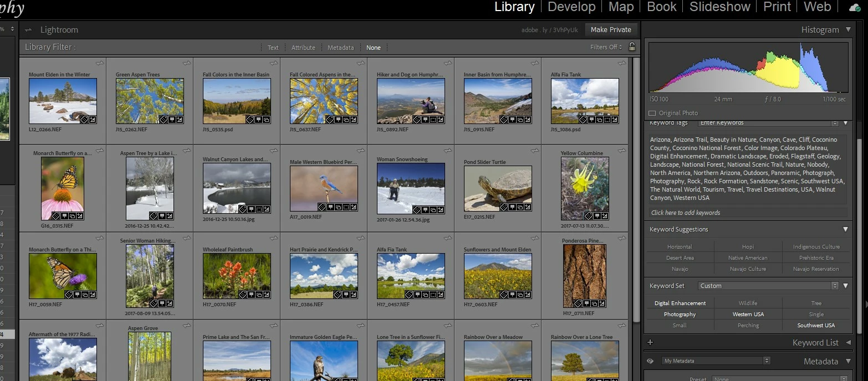Screen dimensions: 868x381
Task: Select the Monarch Butterfly G16_0315.NEF thumbnail
Action: coord(63,188)
